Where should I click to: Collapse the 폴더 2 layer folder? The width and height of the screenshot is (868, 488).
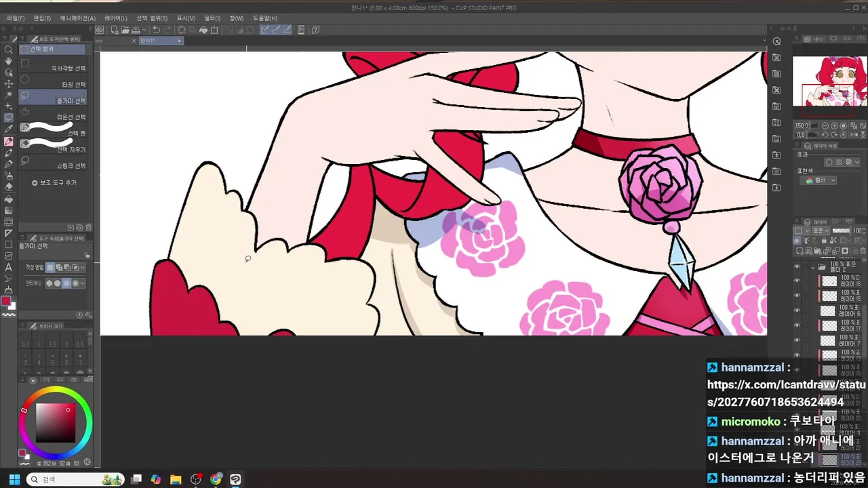click(x=814, y=267)
